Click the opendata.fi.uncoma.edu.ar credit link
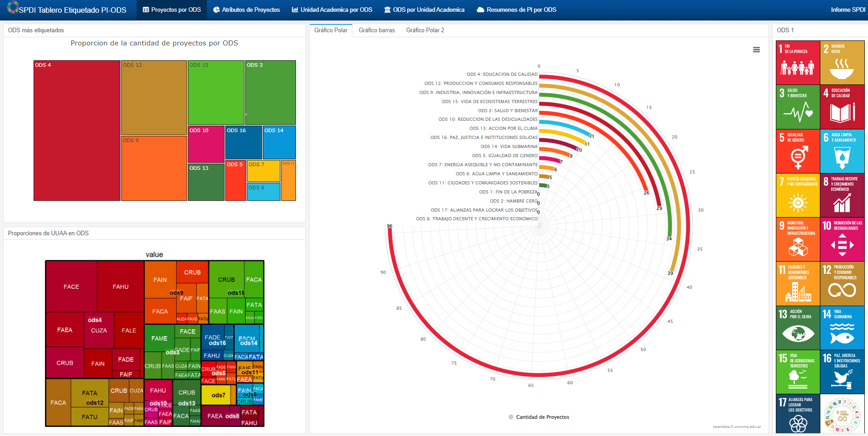868x436 pixels. tap(736, 426)
